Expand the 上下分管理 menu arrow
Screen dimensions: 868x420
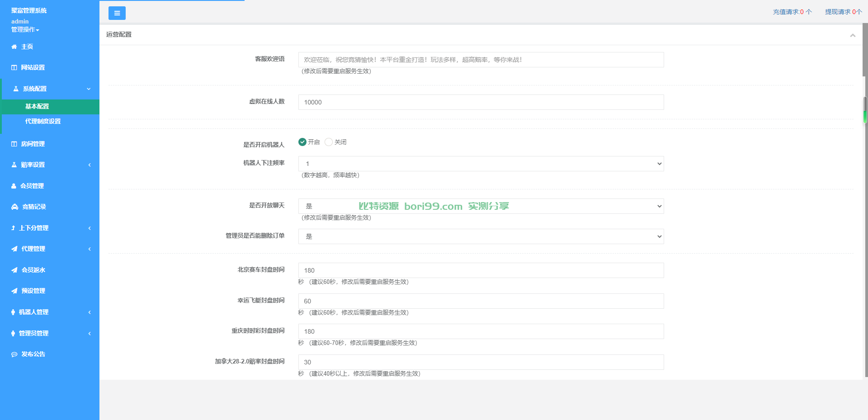pos(90,228)
